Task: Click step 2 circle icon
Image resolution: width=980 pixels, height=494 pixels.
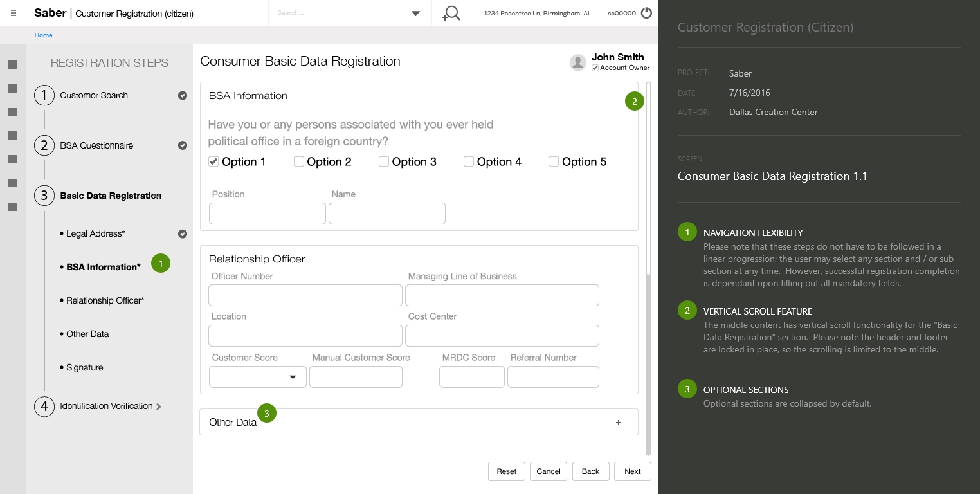Action: click(44, 145)
